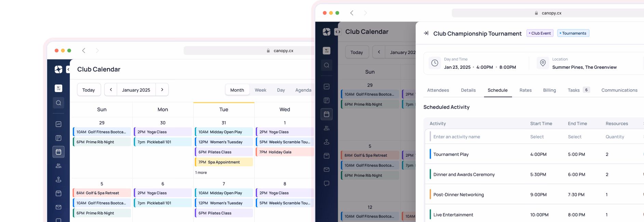The image size is (644, 222).
Task: Expand the 1 more events on Tuesday 31
Action: point(201,173)
